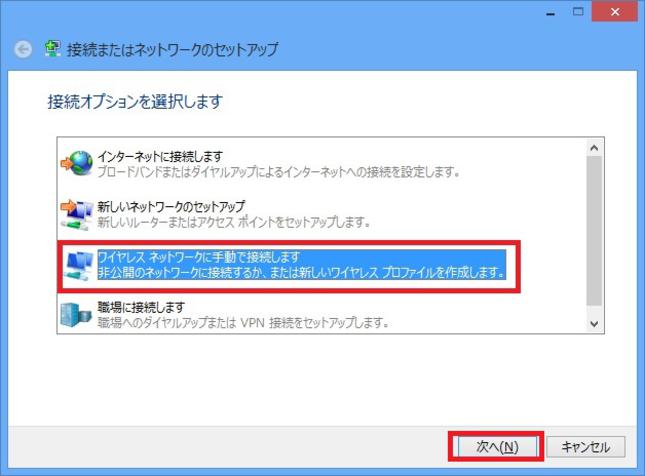This screenshot has height=476, width=645.
Task: Click the list scrollbar up arrow
Action: pos(594,148)
